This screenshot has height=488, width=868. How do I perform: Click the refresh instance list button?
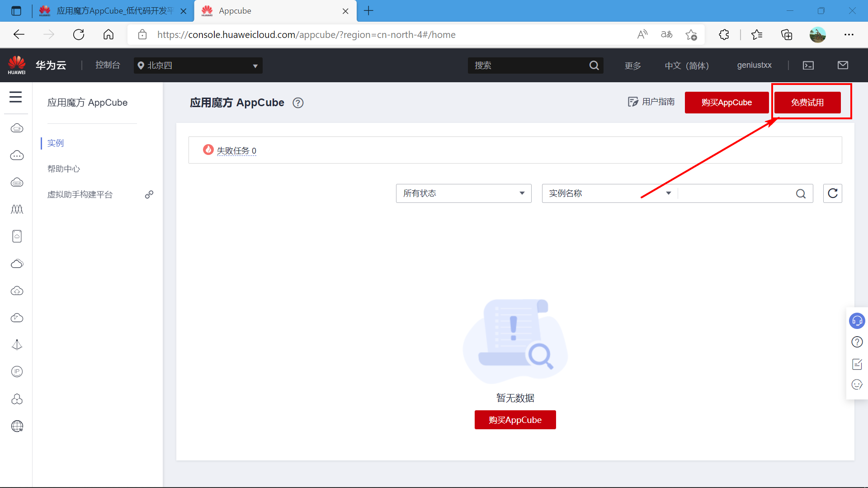click(832, 193)
